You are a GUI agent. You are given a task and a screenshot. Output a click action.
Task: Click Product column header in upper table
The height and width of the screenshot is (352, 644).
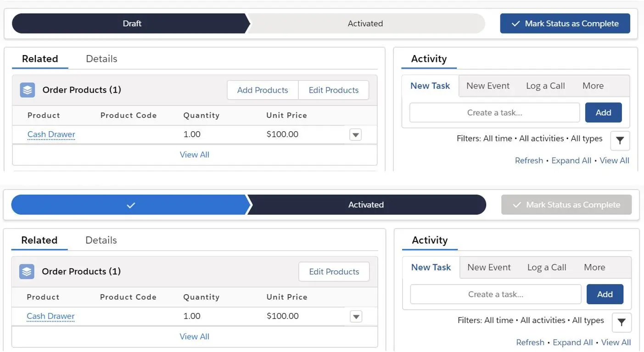coord(44,115)
